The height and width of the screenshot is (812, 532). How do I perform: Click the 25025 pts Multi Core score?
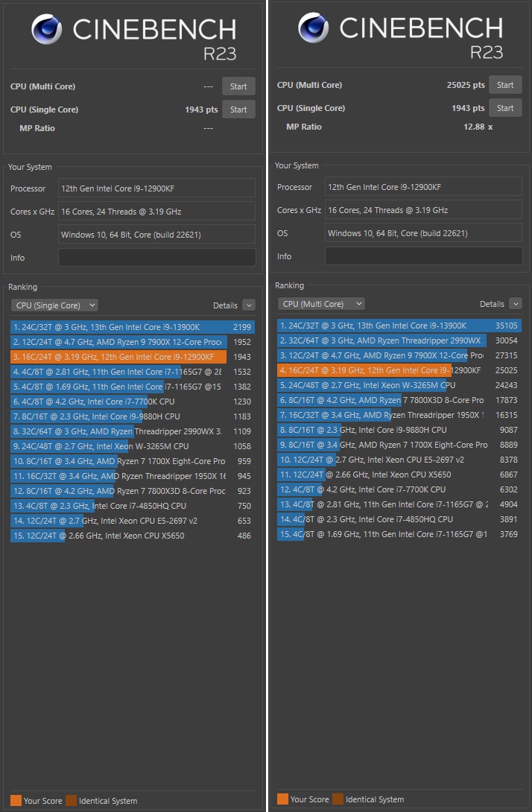(466, 85)
